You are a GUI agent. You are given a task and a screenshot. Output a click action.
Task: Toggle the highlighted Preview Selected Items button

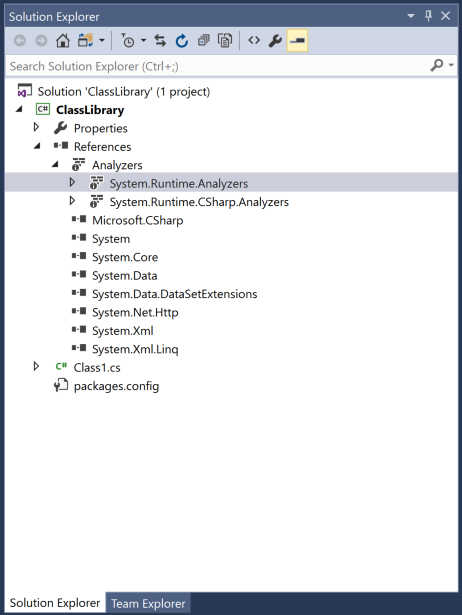click(x=297, y=40)
